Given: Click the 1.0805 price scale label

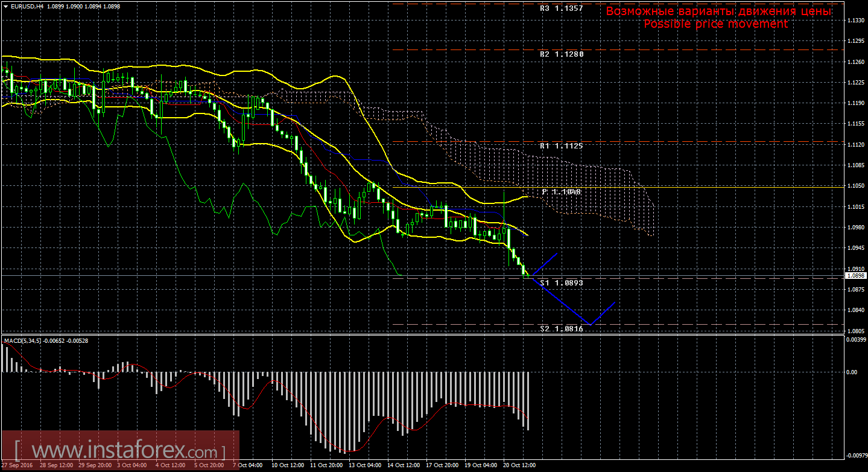Looking at the screenshot, I should pos(854,331).
